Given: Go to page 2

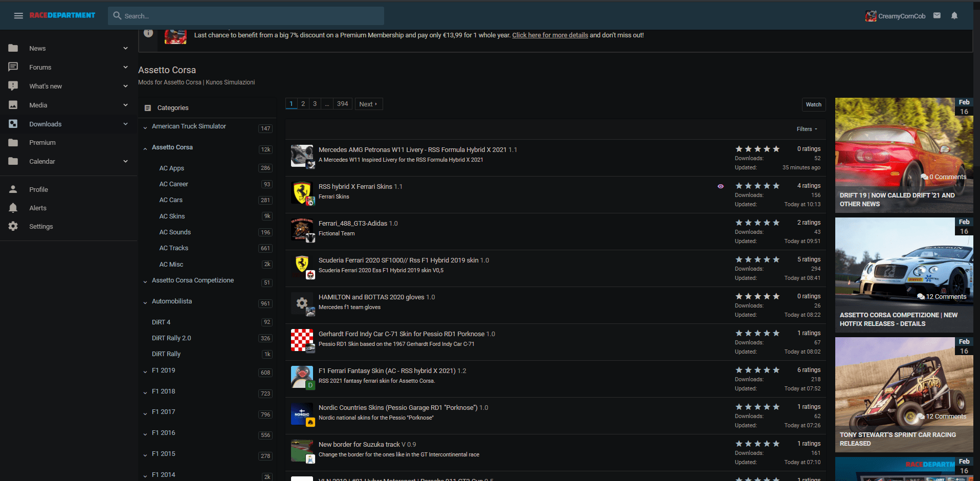Looking at the screenshot, I should (x=303, y=104).
